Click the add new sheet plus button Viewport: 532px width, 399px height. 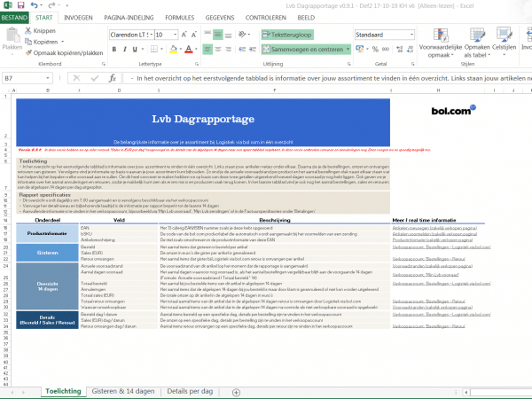tap(236, 392)
